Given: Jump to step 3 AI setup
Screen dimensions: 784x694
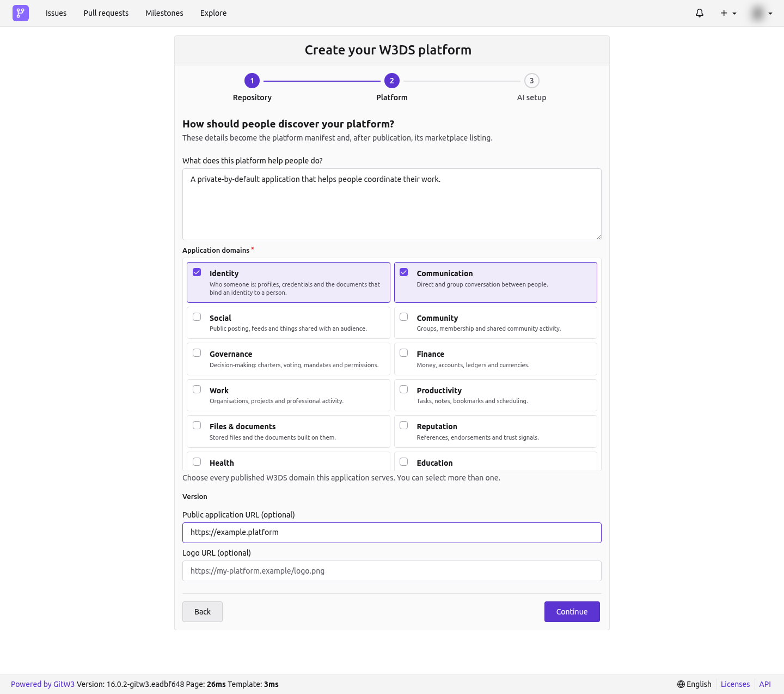Looking at the screenshot, I should (x=532, y=81).
